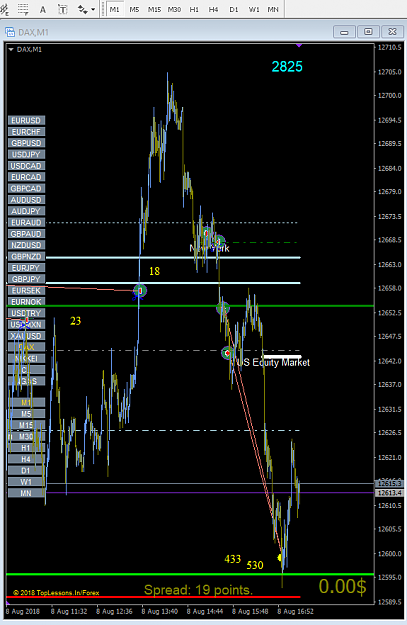Switch to D1 in the top toolbar

click(x=234, y=9)
